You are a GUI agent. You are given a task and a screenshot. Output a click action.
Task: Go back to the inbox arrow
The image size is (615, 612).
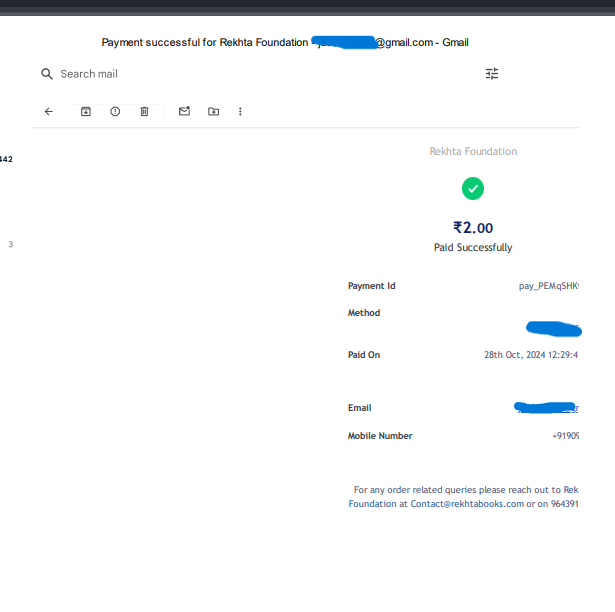(49, 111)
